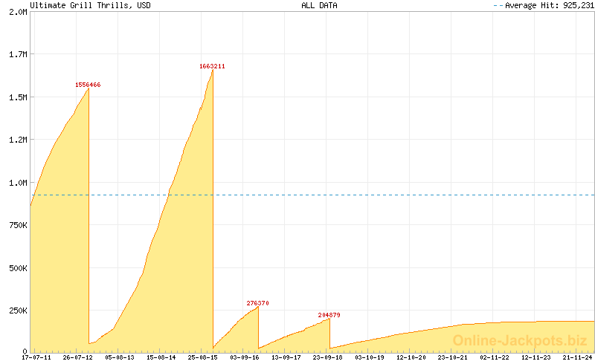Click the 2.0M y-axis label
This screenshot has width=595, height=364.
point(17,13)
